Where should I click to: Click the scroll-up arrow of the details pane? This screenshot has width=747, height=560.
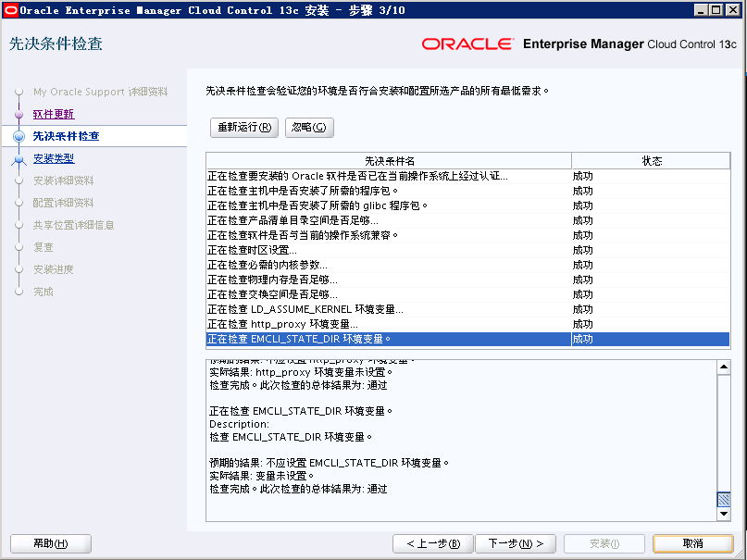[723, 366]
